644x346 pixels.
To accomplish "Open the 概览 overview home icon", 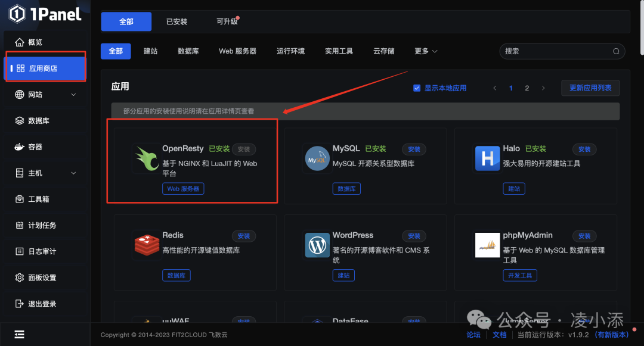I will (x=19, y=42).
